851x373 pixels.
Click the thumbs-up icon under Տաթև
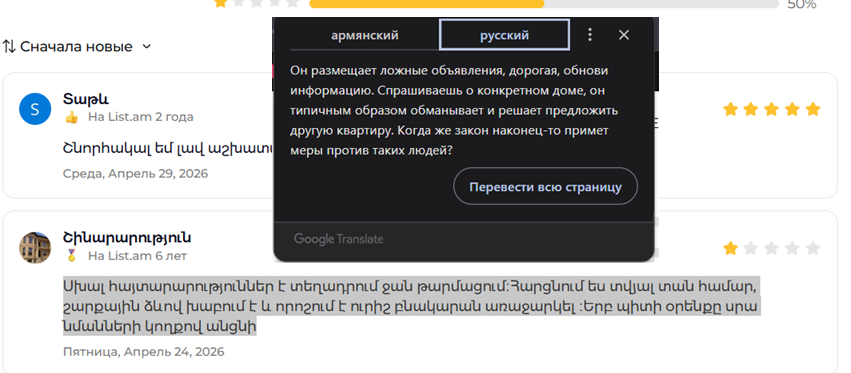(x=71, y=117)
